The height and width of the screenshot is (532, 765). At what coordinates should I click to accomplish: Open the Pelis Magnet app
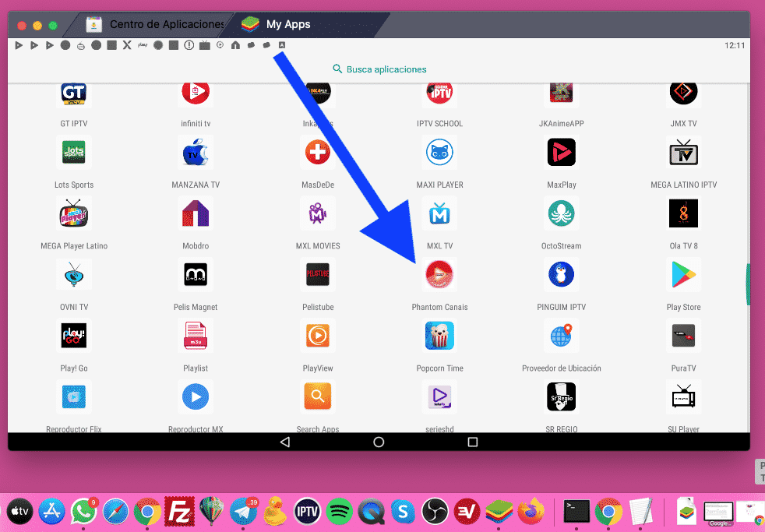pyautogui.click(x=196, y=274)
